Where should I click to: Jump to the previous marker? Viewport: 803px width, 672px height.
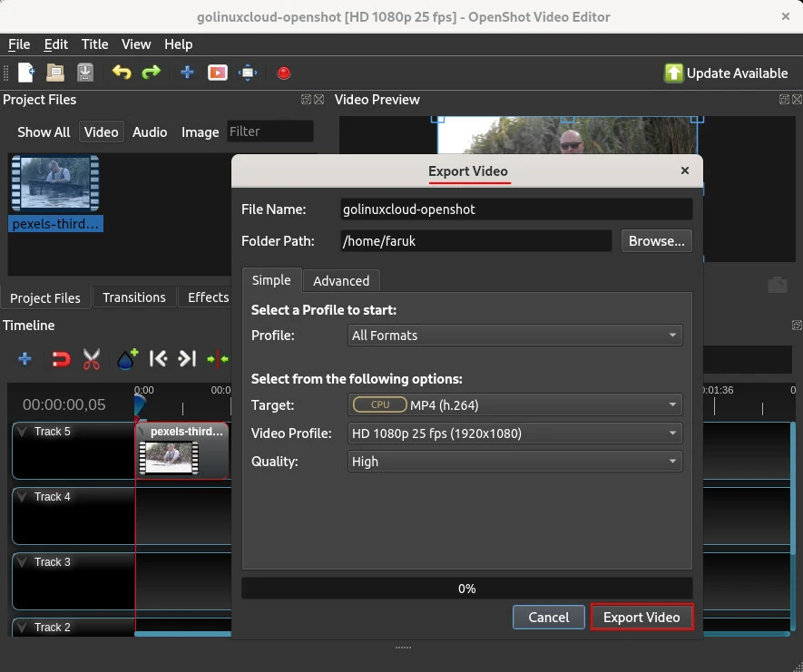(158, 359)
